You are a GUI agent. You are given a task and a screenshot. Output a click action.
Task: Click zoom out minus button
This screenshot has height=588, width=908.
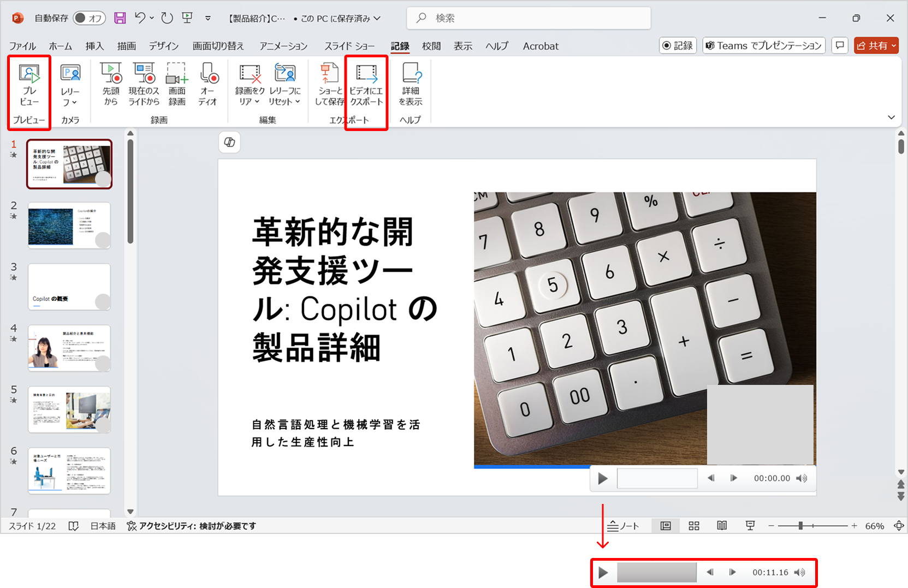coord(771,526)
